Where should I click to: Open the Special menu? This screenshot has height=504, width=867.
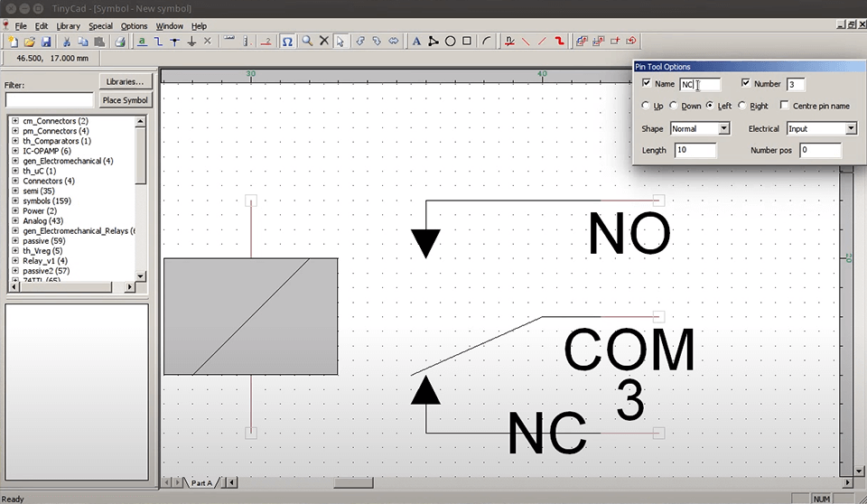pyautogui.click(x=100, y=26)
